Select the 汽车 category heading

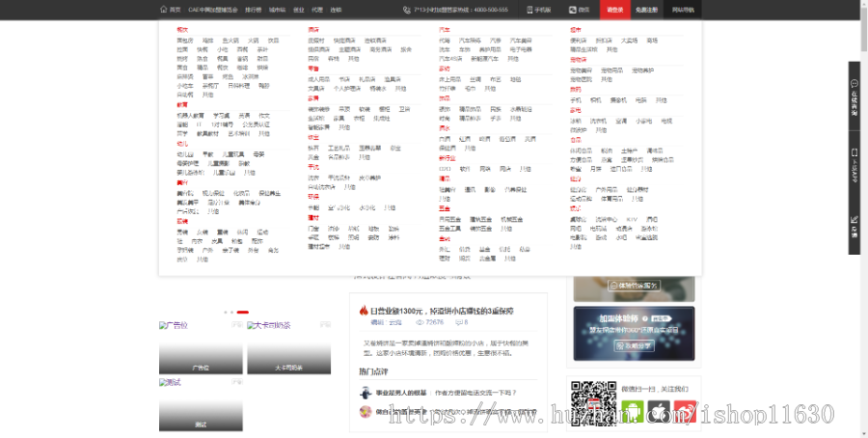[445, 30]
